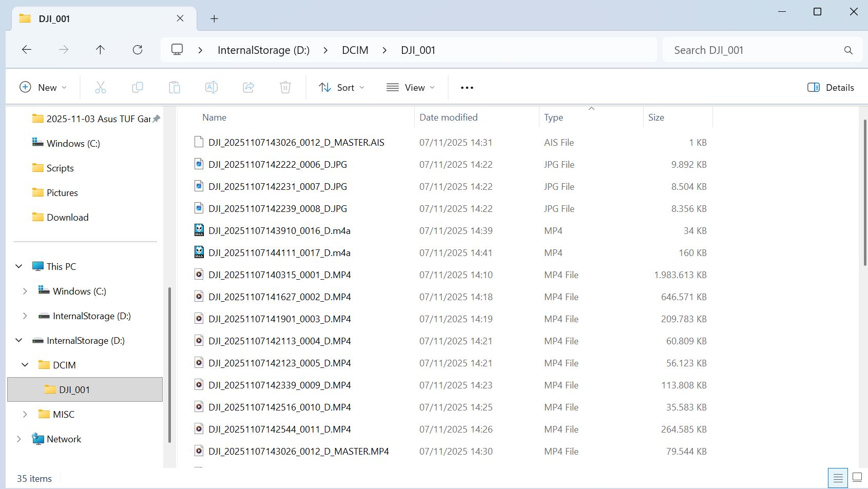Viewport: 868px width, 489px height.
Task: Switch to large thumbnails view in status bar
Action: coord(857,478)
